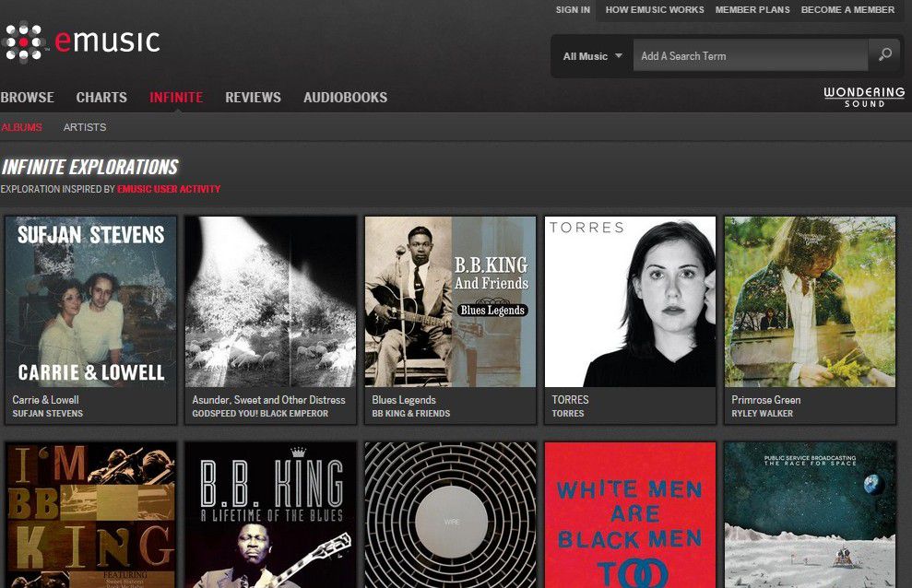Open the Carrie & Lowell album cover
The image size is (912, 588).
(x=90, y=301)
